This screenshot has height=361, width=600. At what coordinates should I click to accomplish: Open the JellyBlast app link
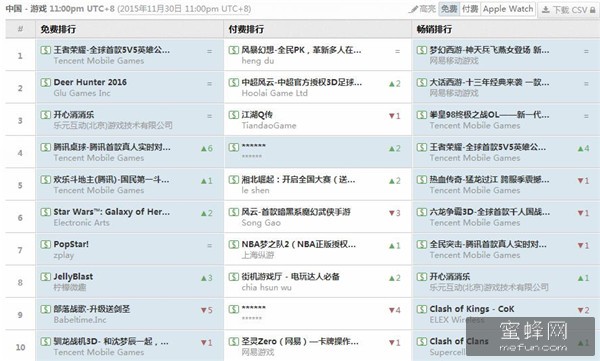(73, 276)
